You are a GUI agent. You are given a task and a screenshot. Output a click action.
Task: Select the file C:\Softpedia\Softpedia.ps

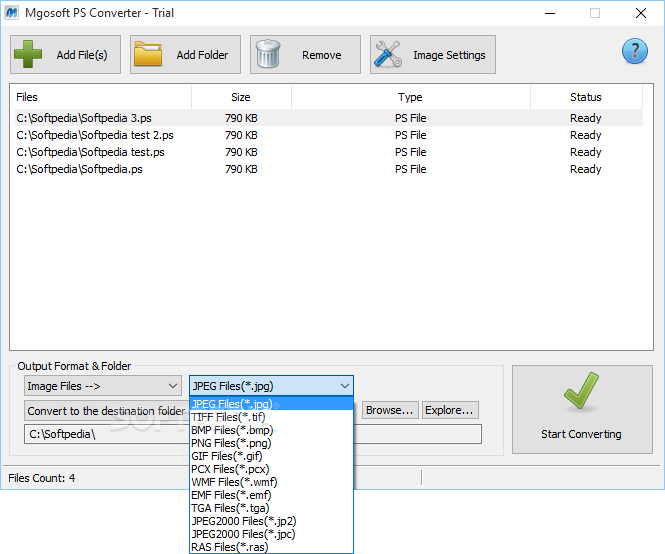[79, 169]
